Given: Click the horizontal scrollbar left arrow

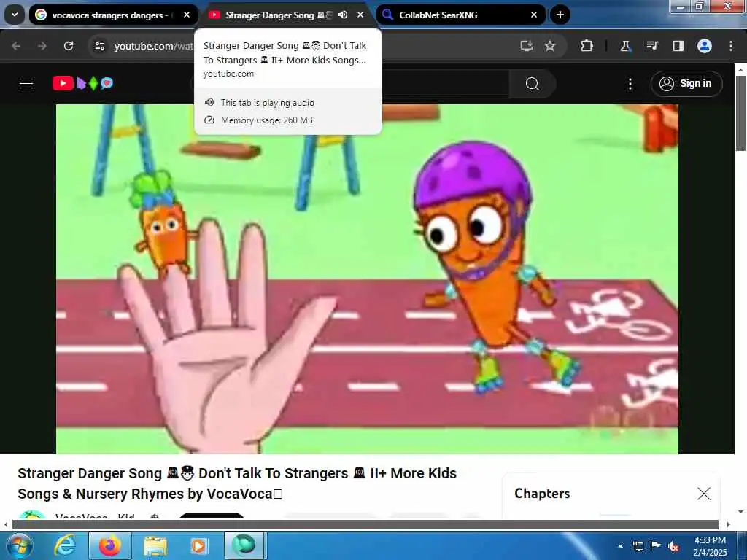Looking at the screenshot, I should coord(5,524).
